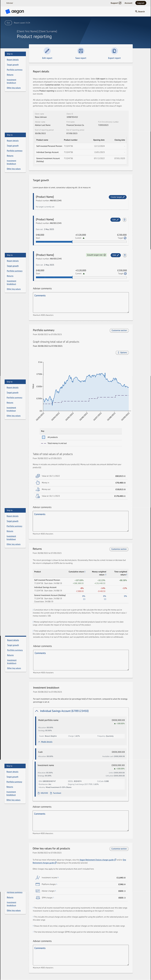Viewport: 151px width, 980px height.
Task: Click the 'GB00B3240747' ISIN value
Action: 49,781
